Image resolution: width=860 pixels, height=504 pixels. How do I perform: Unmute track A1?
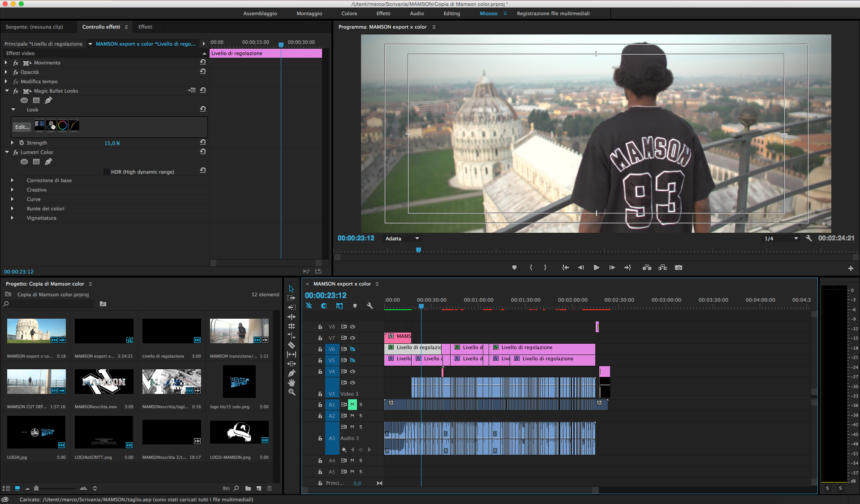[353, 404]
